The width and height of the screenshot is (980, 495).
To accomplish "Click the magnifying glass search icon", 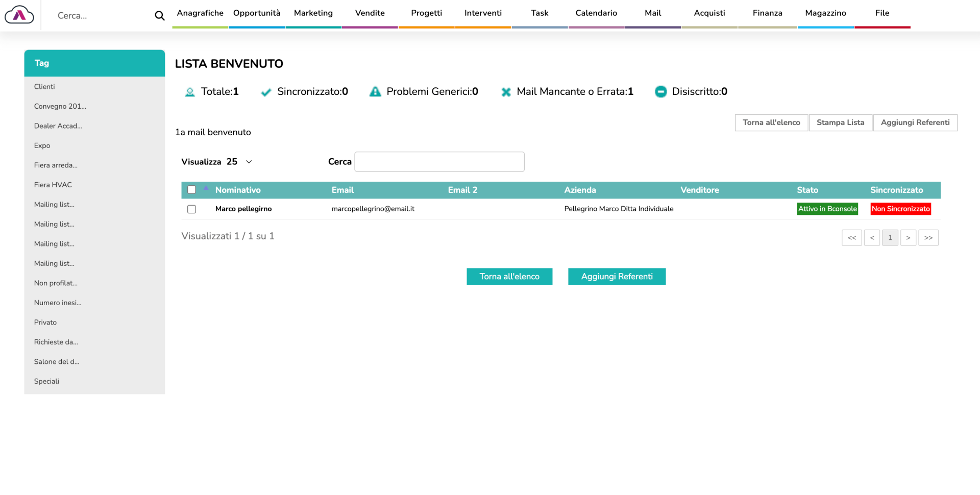I will (x=159, y=16).
